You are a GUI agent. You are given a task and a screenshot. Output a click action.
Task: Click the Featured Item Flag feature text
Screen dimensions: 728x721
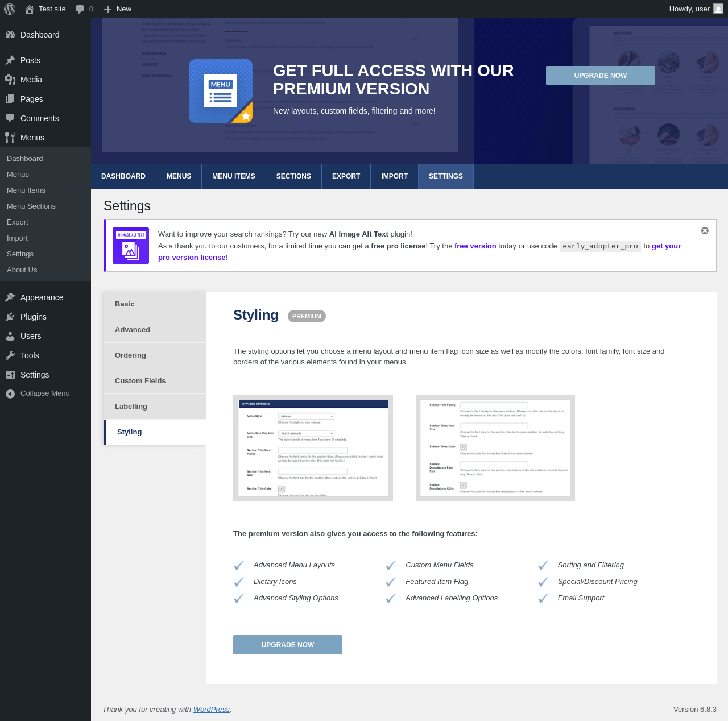pyautogui.click(x=437, y=582)
